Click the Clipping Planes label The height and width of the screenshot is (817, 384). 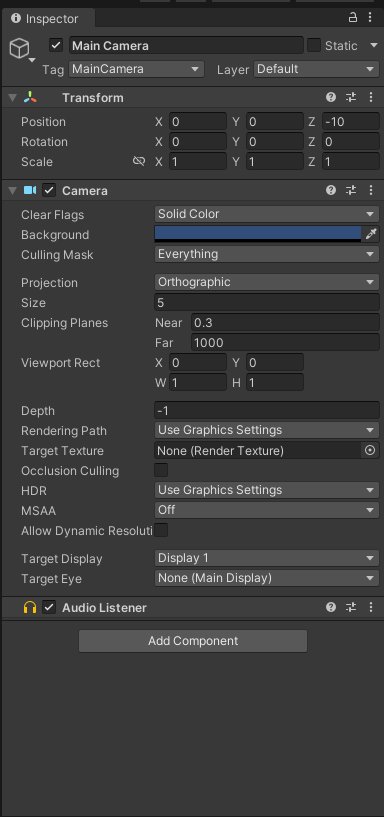point(65,323)
